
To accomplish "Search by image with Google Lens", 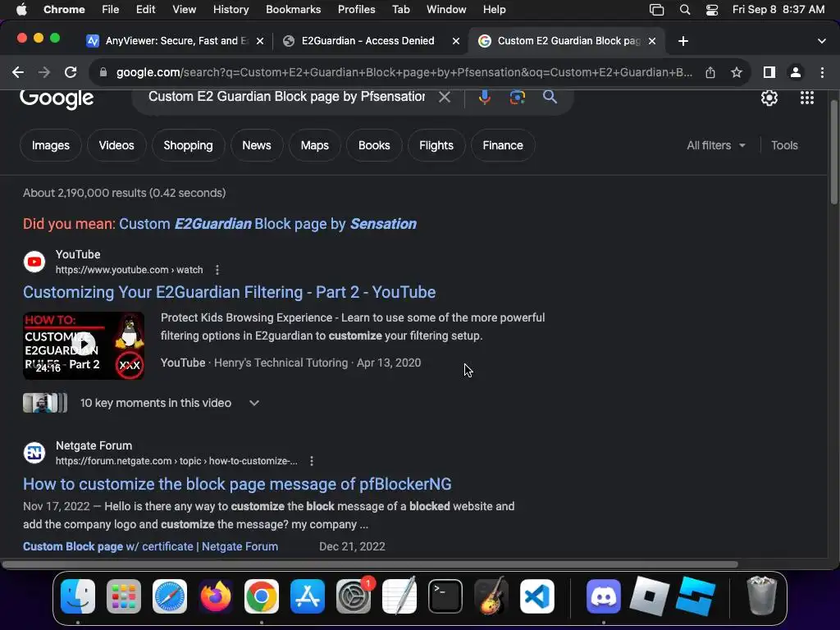I will point(517,97).
